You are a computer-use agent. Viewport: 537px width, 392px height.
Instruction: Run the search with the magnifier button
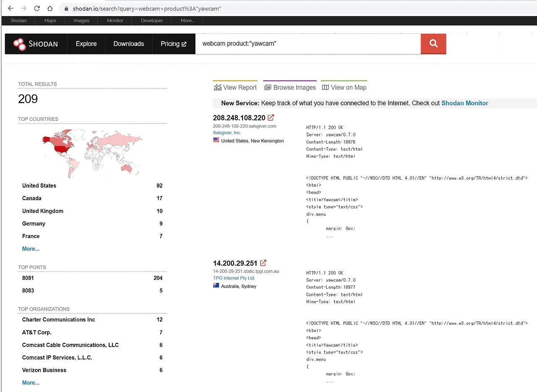point(433,44)
